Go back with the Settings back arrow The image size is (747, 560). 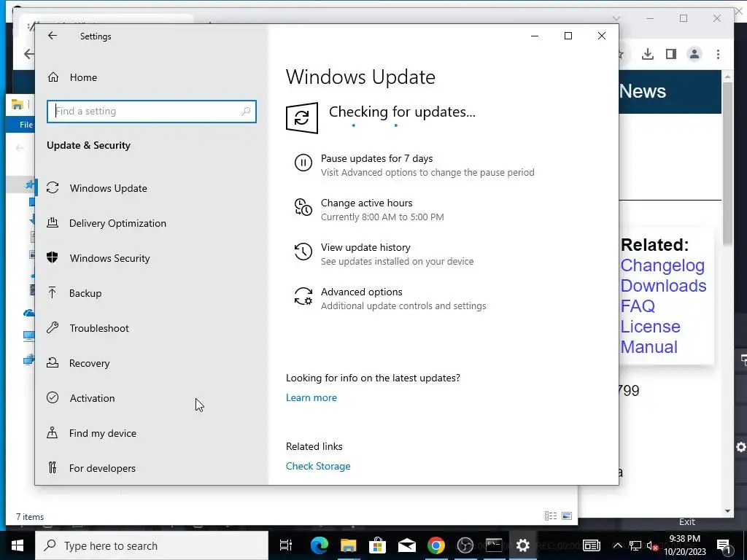point(53,36)
